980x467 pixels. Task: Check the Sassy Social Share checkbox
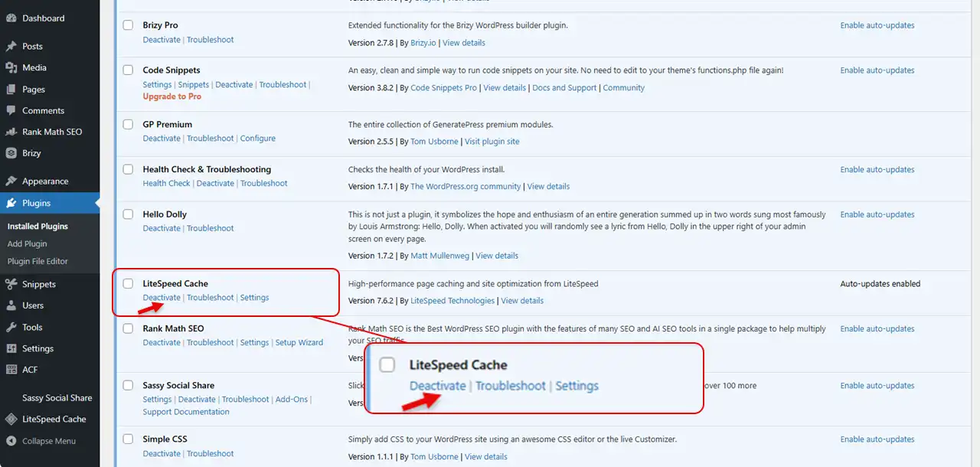click(x=128, y=386)
